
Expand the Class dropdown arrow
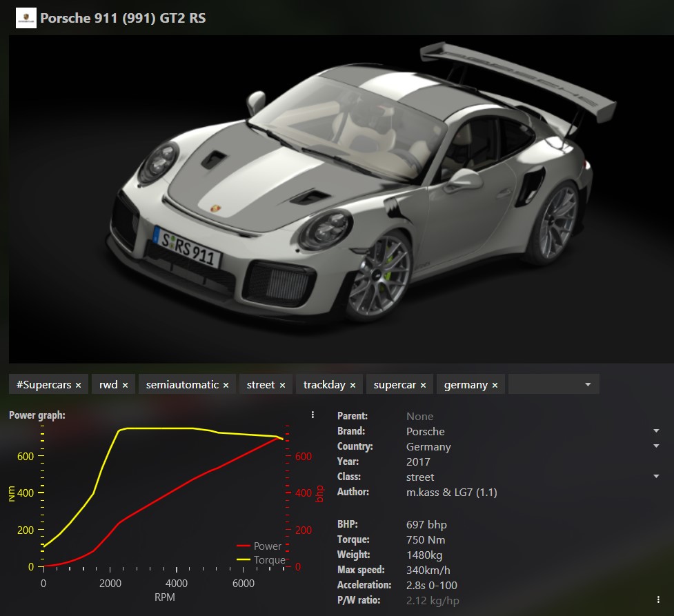point(656,476)
